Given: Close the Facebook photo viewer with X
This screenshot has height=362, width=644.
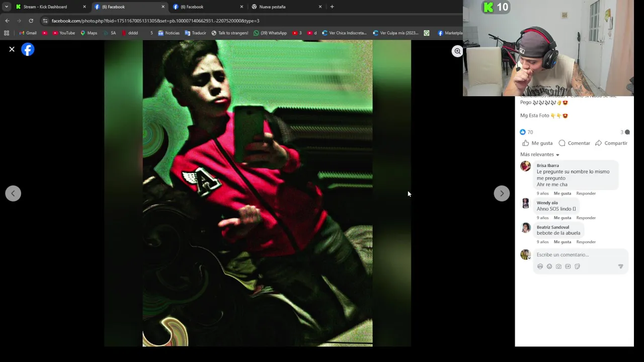Looking at the screenshot, I should pyautogui.click(x=12, y=49).
